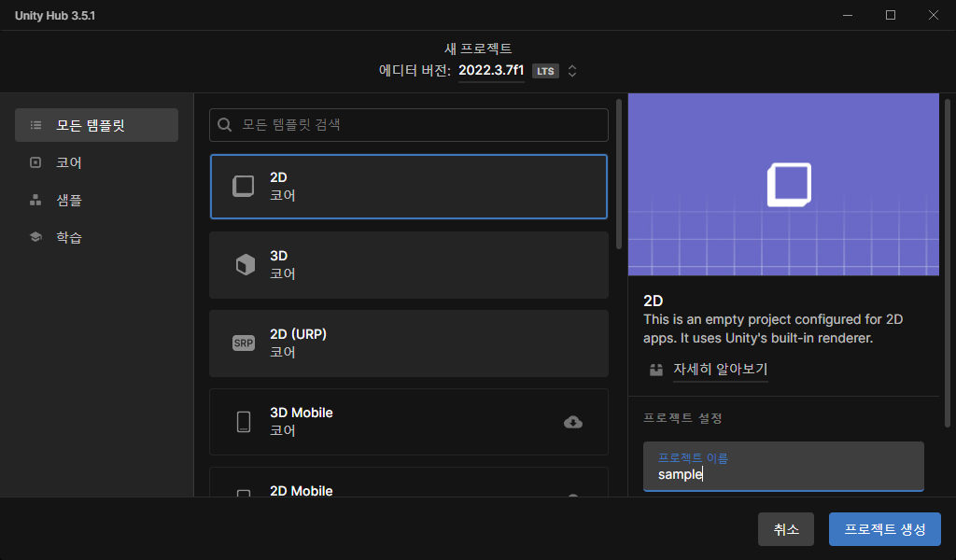
Task: Switch to the 코어 category
Action: (96, 162)
